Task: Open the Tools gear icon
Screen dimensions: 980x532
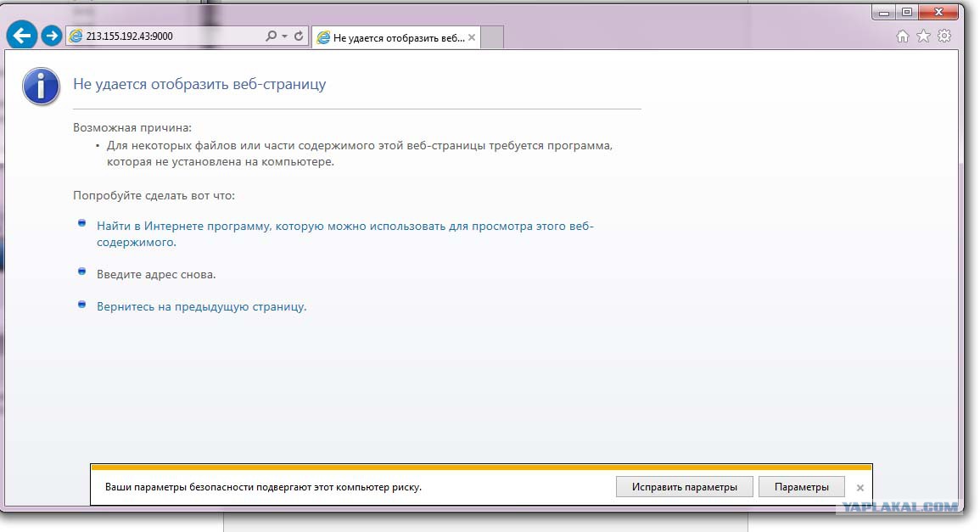Action: click(944, 36)
